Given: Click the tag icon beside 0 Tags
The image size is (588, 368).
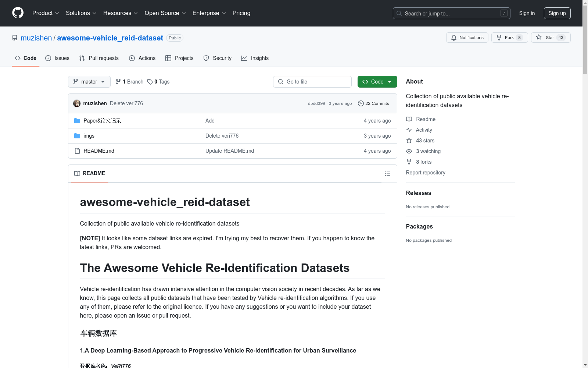Looking at the screenshot, I should pyautogui.click(x=150, y=82).
